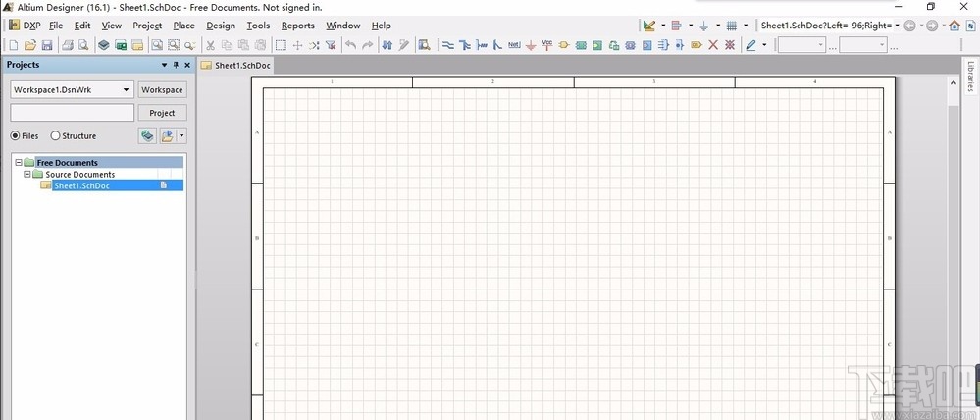The image size is (980, 420).
Task: Select the Place Net Label tool
Action: pyautogui.click(x=514, y=45)
